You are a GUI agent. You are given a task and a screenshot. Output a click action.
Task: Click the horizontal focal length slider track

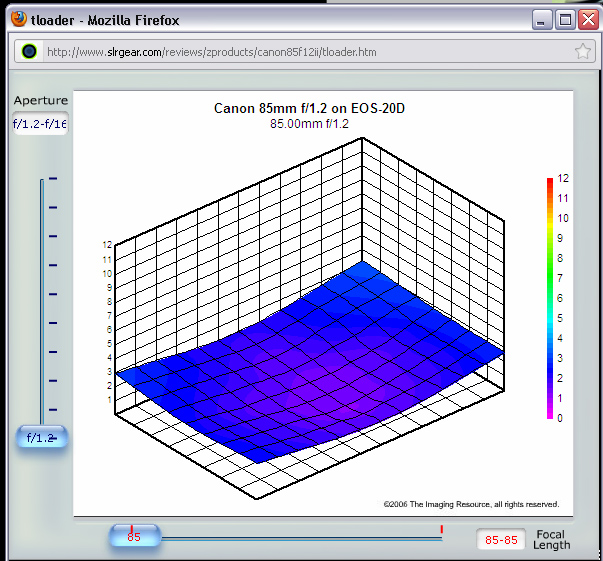click(x=300, y=539)
